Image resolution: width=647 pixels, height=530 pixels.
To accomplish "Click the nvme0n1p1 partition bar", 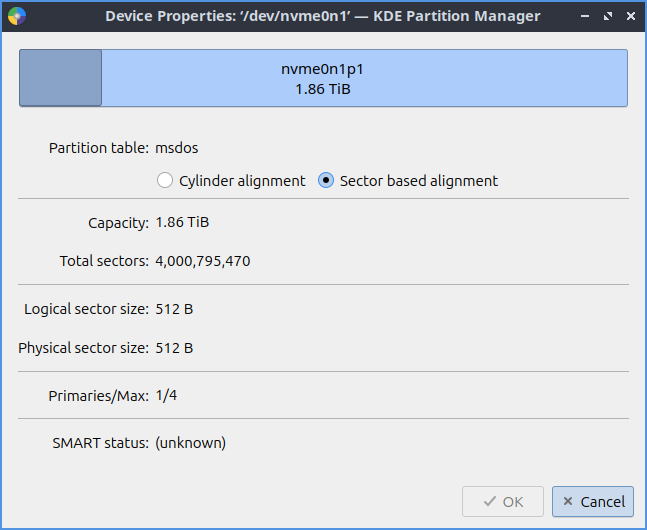I will (364, 78).
